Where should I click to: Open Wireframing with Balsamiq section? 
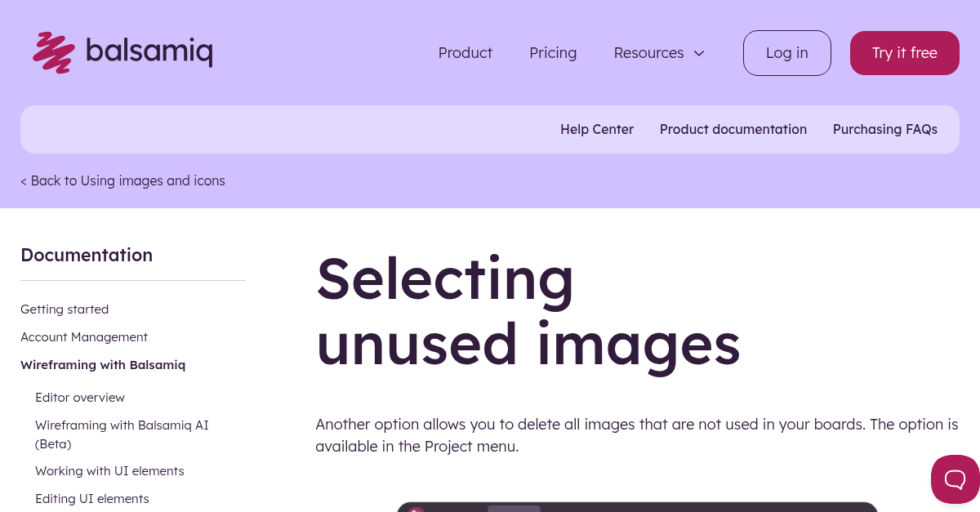click(103, 364)
